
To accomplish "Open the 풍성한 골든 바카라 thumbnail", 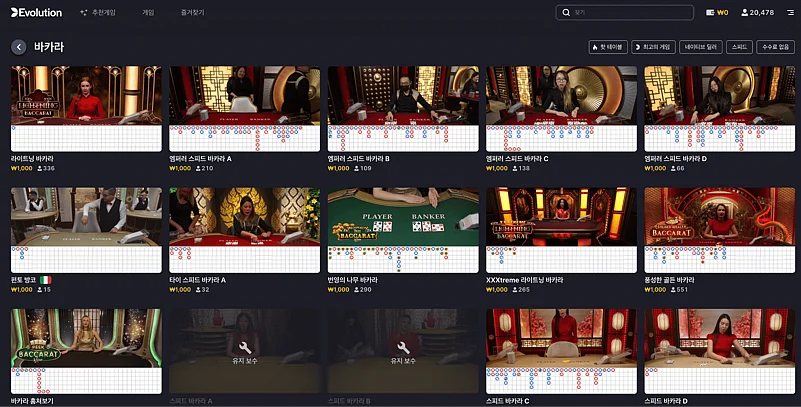I will pos(720,217).
